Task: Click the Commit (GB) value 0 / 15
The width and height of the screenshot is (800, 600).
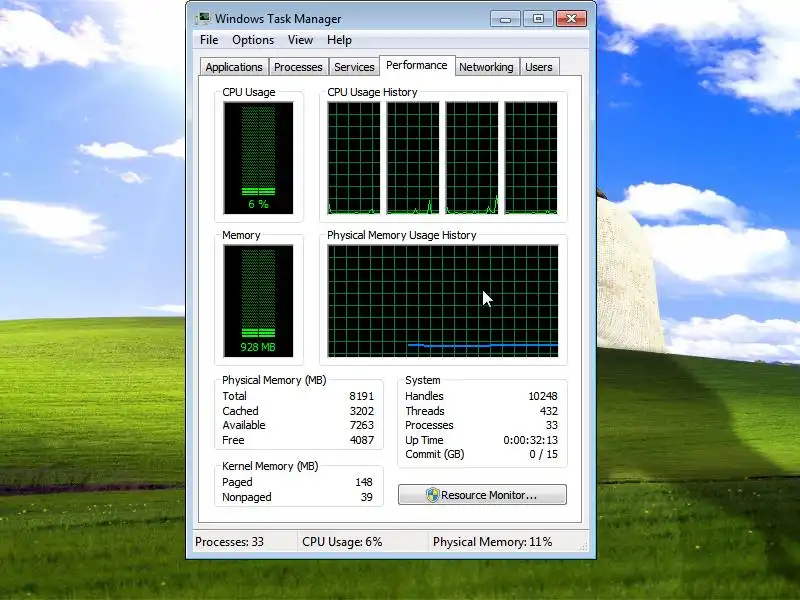Action: coord(543,454)
